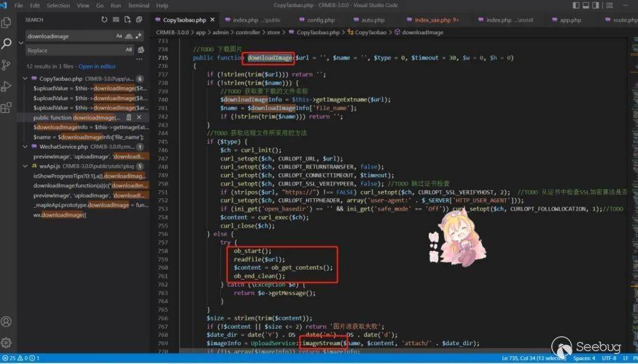Open the Source Control view
The height and width of the screenshot is (364, 638).
[x=6, y=65]
